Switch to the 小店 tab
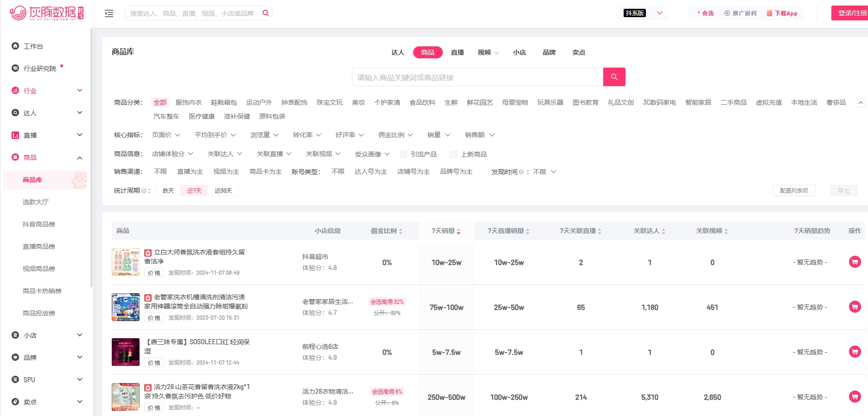 (519, 52)
